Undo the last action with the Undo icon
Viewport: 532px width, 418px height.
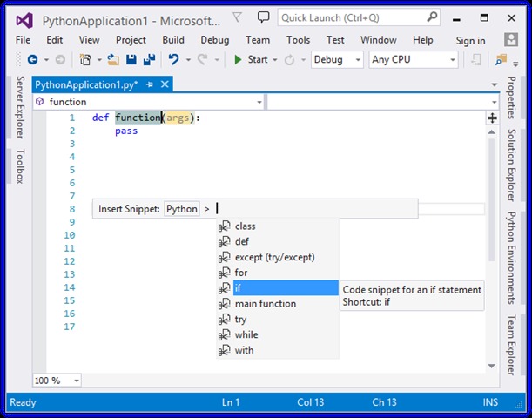(174, 59)
